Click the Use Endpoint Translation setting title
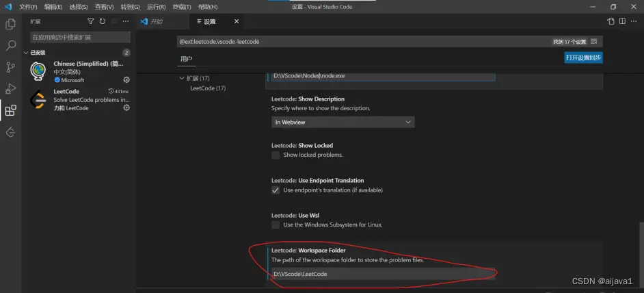Viewport: 644px width, 293px height. (318, 181)
